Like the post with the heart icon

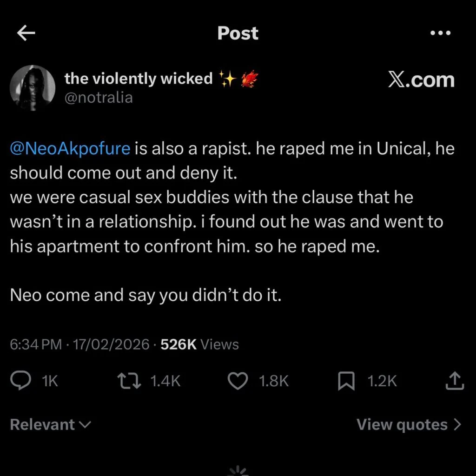[238, 381]
